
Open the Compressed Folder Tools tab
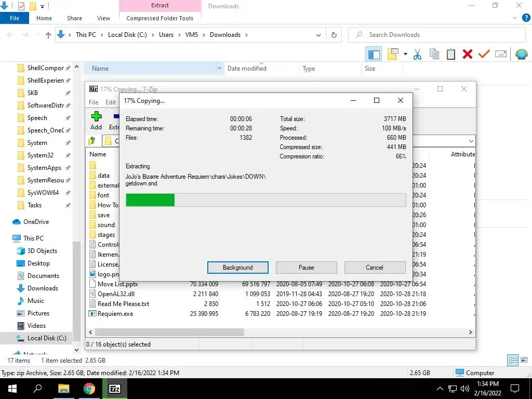click(160, 18)
